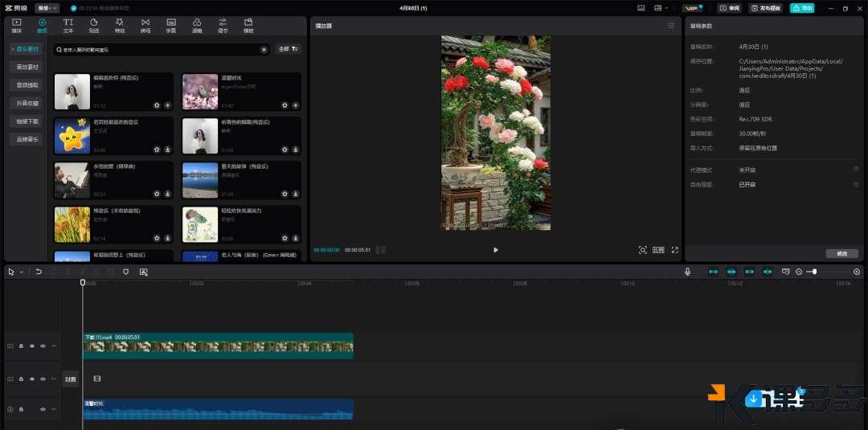Open the 调节 adjustment tab icon

pyautogui.click(x=223, y=23)
